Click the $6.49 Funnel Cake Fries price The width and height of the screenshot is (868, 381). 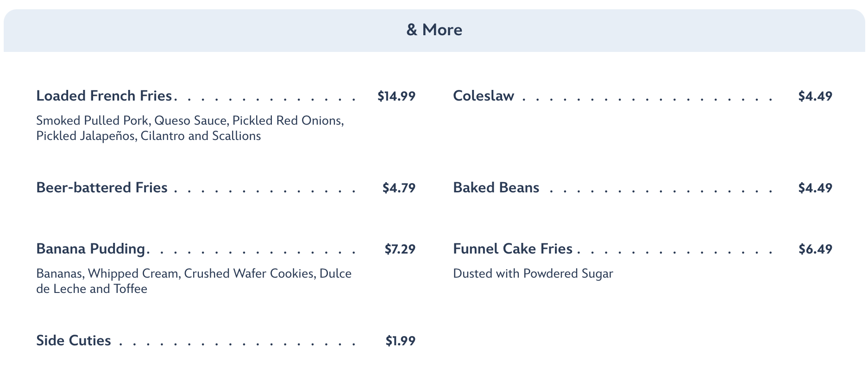tap(815, 249)
